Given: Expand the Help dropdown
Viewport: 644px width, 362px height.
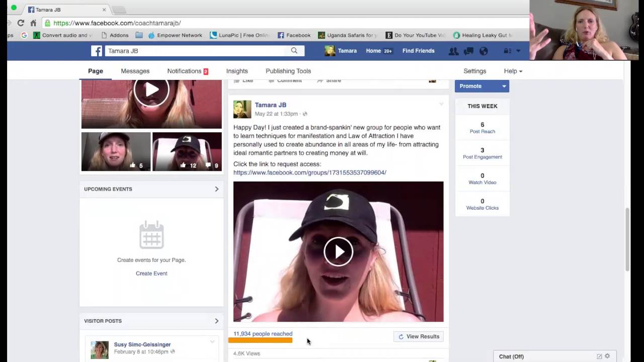Looking at the screenshot, I should 513,71.
